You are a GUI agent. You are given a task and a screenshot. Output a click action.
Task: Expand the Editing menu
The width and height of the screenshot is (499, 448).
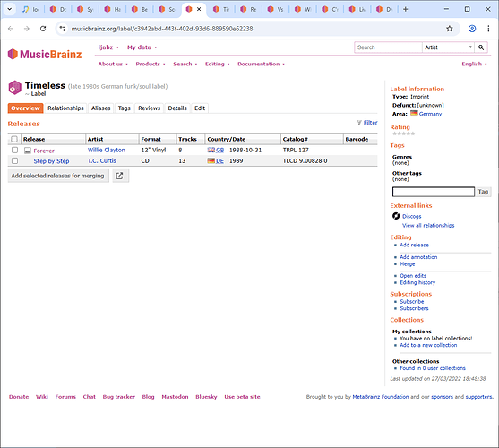[217, 64]
